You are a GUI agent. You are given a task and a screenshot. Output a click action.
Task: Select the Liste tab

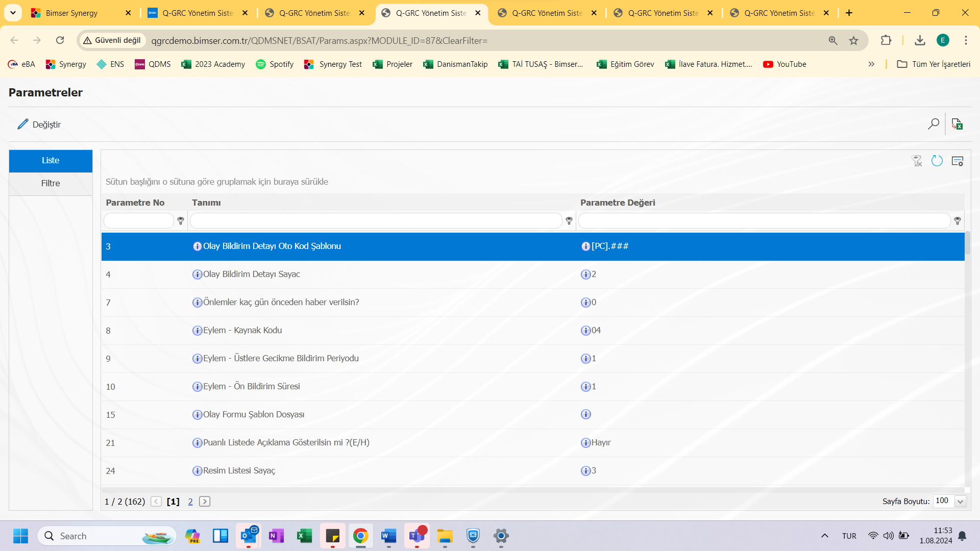pyautogui.click(x=51, y=160)
